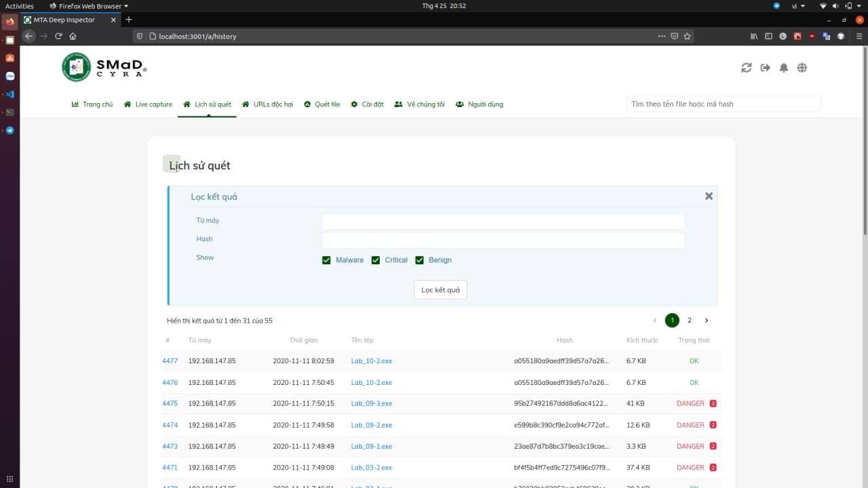Open the clock showing Thg 4 25 20:52

pos(444,6)
